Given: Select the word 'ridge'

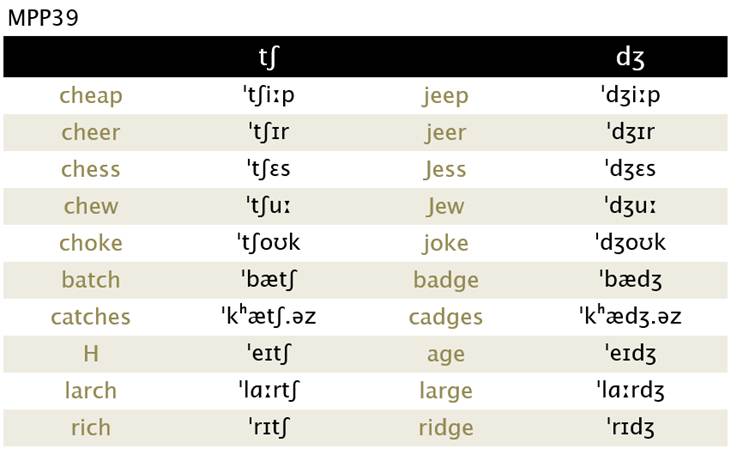Looking at the screenshot, I should [446, 428].
